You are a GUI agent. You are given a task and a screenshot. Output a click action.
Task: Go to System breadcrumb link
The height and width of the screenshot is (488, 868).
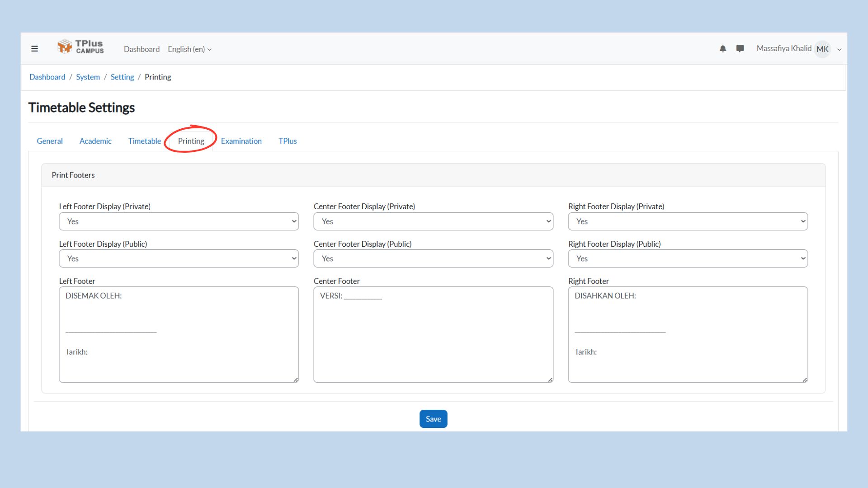(x=88, y=77)
